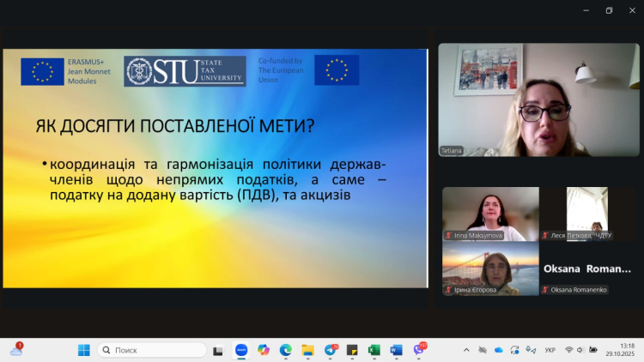Open Telegram from the taskbar
This screenshot has width=644, height=362.
330,350
